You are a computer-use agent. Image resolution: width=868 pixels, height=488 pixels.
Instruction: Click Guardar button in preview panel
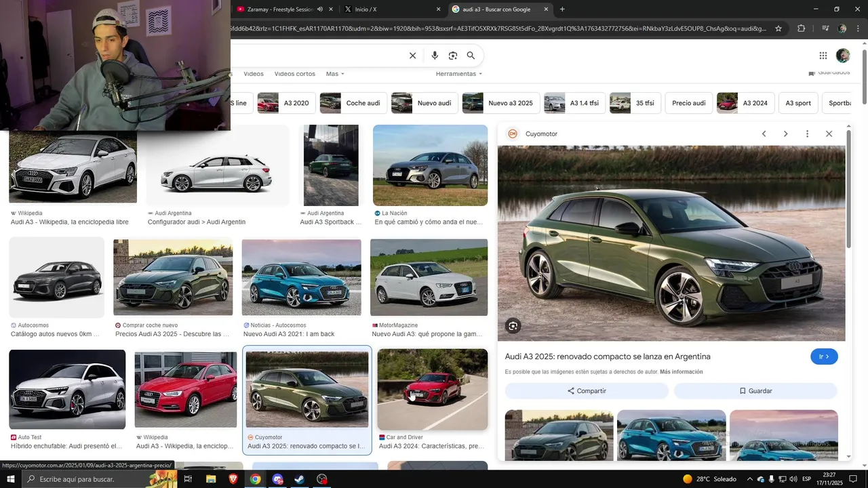755,391
